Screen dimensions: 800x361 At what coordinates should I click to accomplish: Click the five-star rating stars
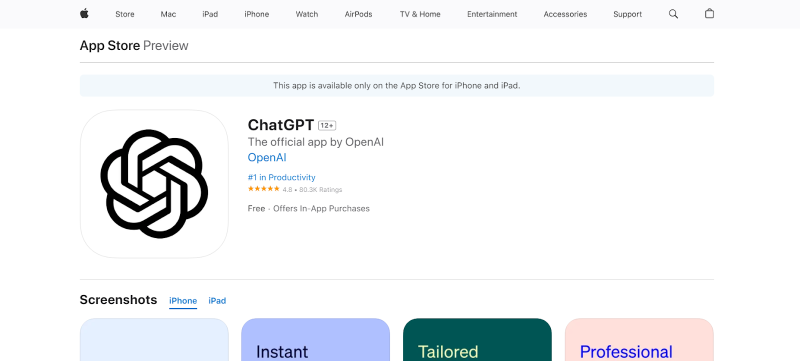(x=263, y=189)
